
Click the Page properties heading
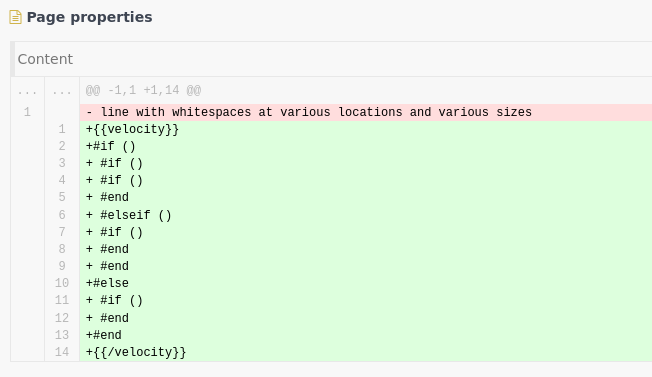(x=89, y=17)
